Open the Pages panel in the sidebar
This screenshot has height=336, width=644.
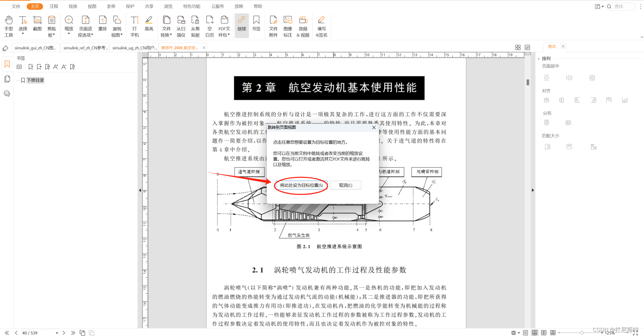point(7,79)
